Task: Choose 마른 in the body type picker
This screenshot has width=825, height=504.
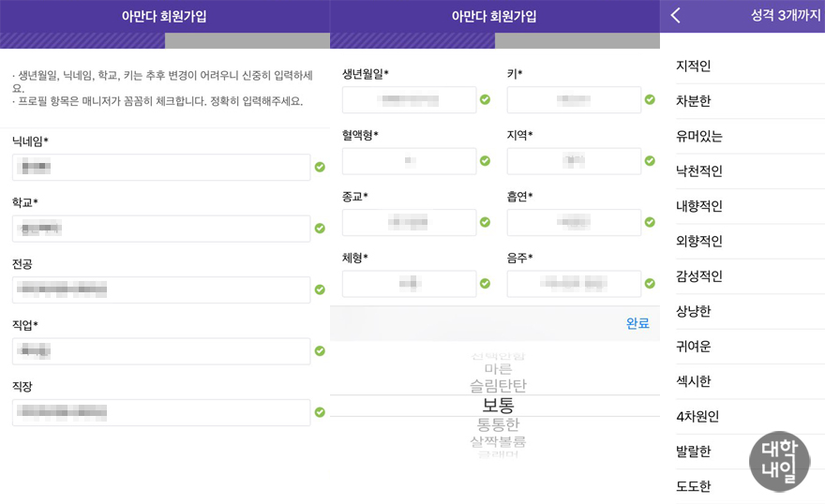Action: tap(498, 368)
